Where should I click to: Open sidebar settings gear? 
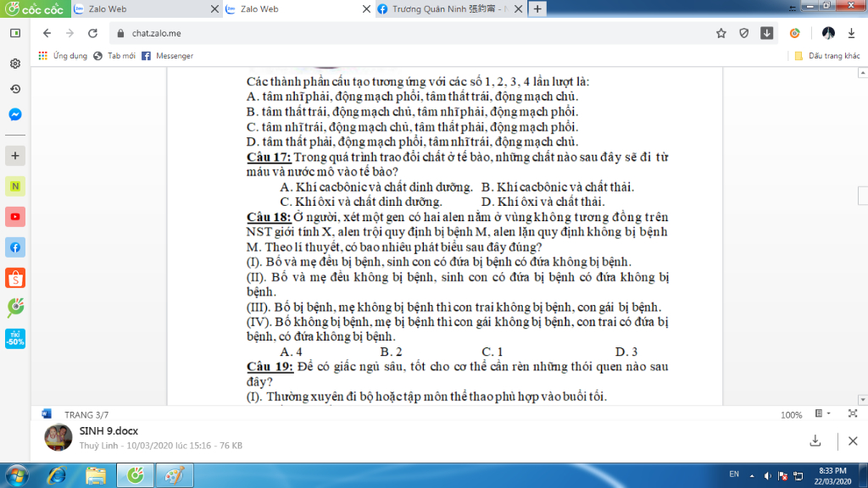tap(15, 64)
